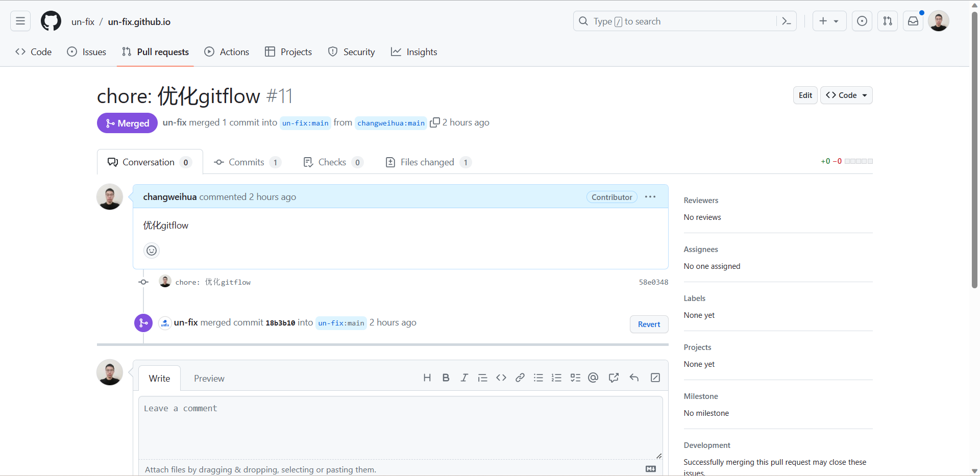Open the command palette icon
Image resolution: width=980 pixels, height=476 pixels.
tap(786, 21)
